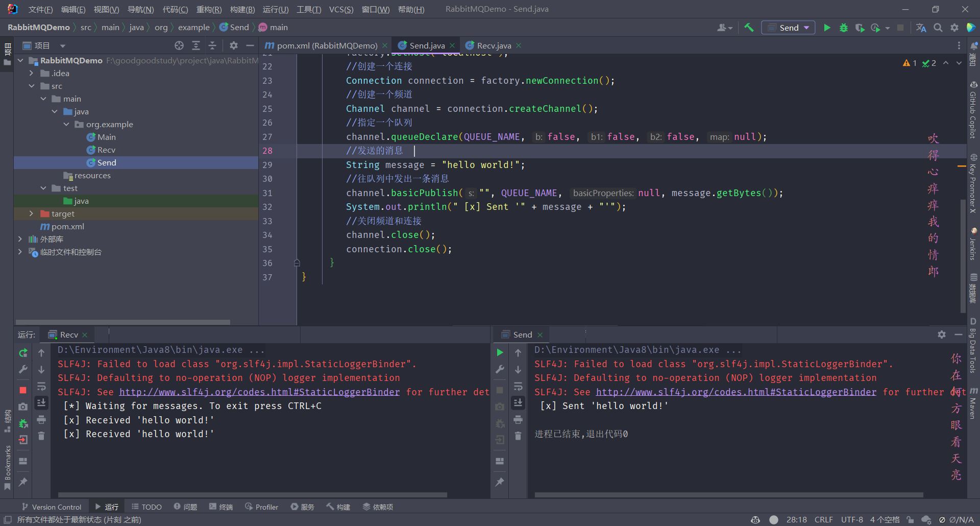
Task: Print Recv console output
Action: 41,419
